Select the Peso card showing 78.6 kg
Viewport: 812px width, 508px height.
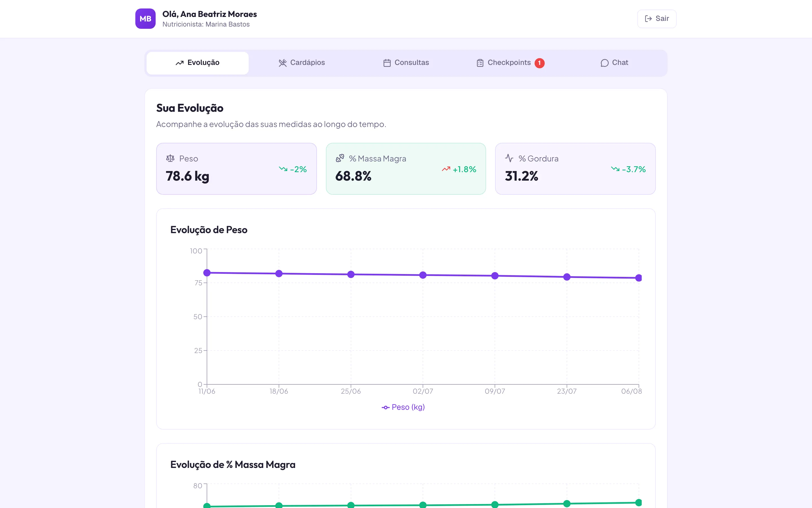[237, 169]
